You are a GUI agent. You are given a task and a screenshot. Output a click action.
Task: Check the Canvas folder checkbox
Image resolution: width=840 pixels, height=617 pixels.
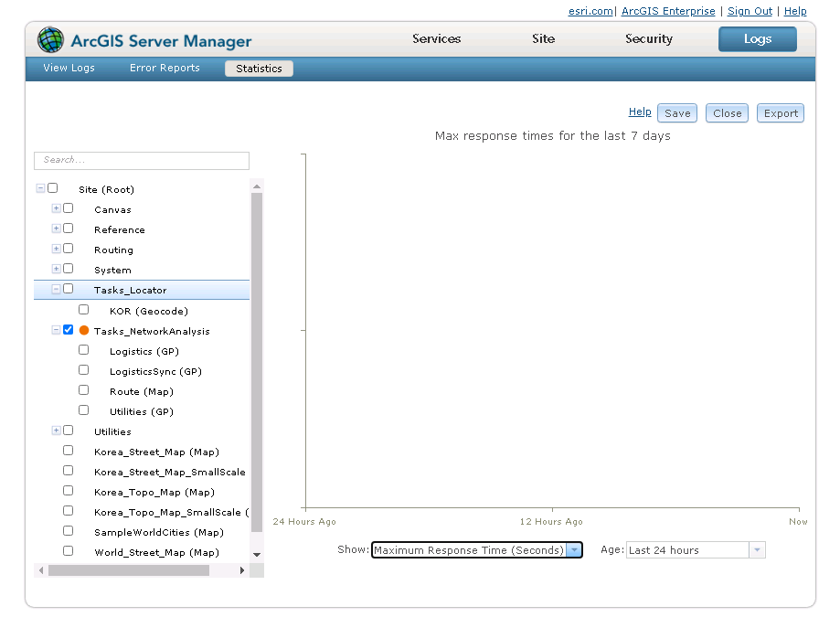(68, 208)
